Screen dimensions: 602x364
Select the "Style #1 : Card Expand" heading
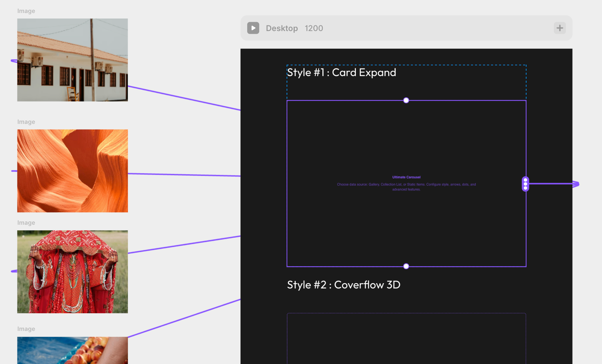point(341,72)
